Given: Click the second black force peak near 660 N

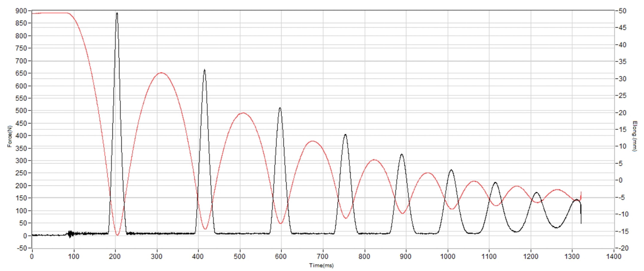Looking at the screenshot, I should coord(205,70).
